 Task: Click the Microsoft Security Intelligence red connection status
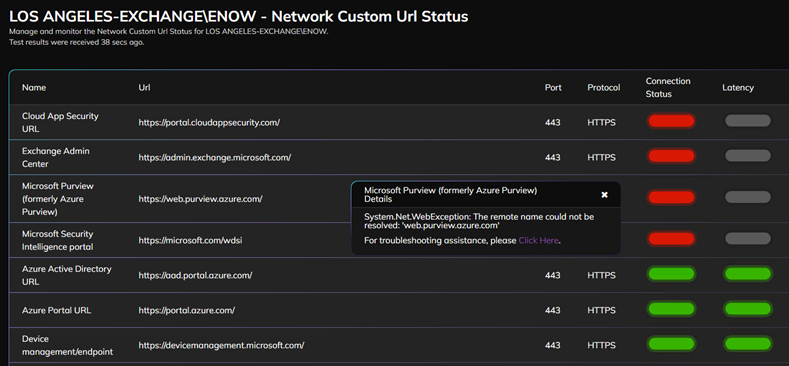click(x=671, y=239)
